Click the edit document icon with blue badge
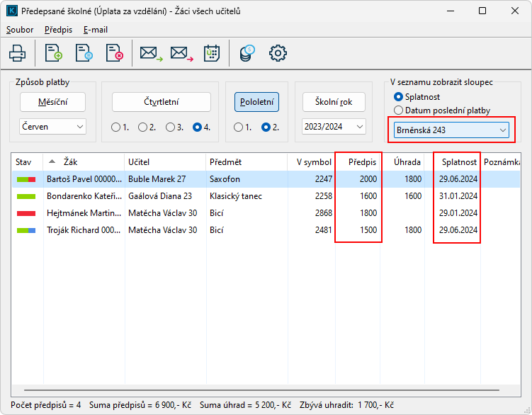 point(84,53)
